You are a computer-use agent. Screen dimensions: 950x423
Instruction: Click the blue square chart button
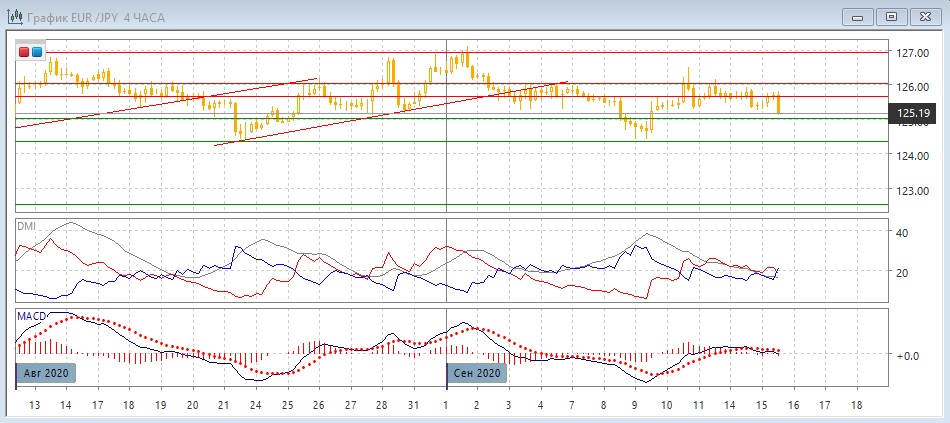[37, 52]
